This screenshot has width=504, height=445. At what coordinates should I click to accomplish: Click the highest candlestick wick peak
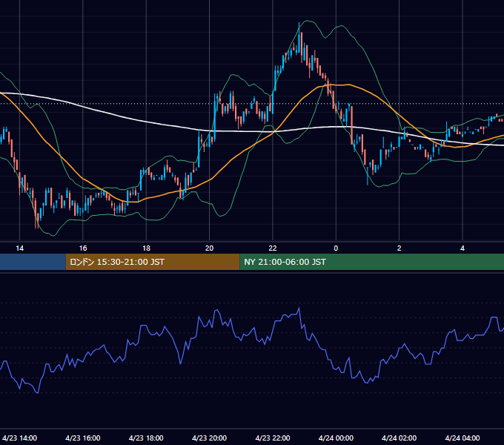point(299,23)
